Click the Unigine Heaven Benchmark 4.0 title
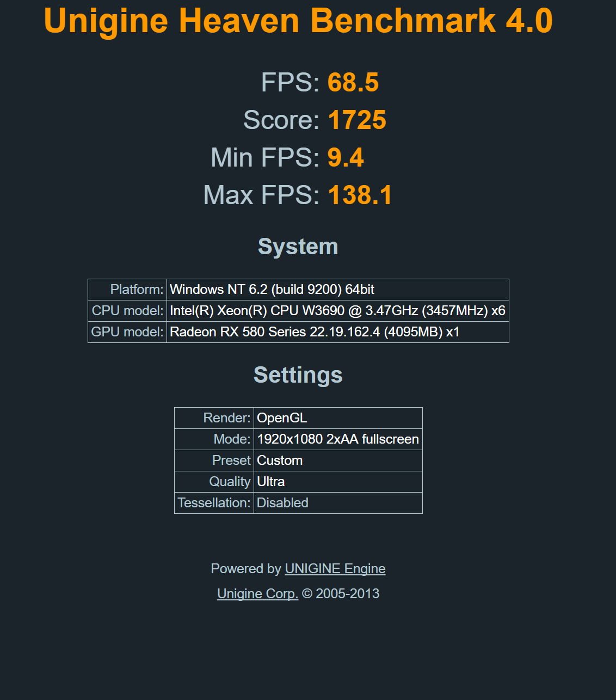Screen dimensions: 616x700 click(298, 21)
